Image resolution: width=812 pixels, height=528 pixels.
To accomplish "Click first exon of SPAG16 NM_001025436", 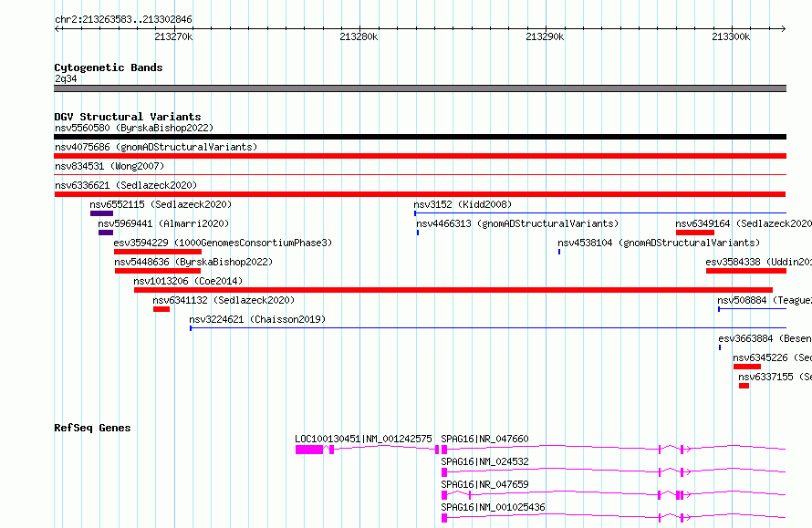I will [444, 518].
